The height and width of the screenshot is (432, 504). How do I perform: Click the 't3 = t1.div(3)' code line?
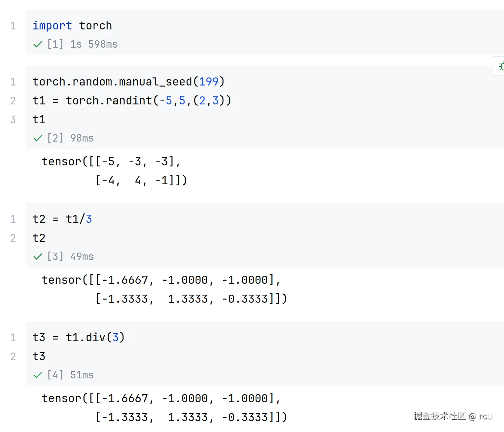click(x=79, y=337)
